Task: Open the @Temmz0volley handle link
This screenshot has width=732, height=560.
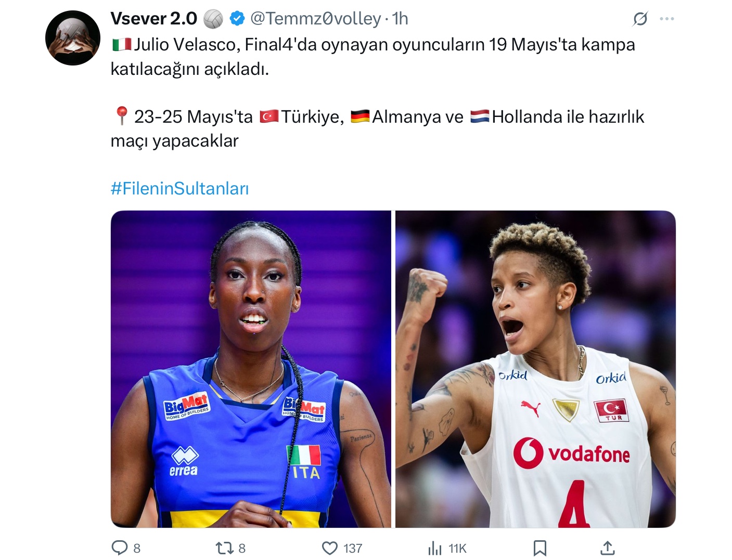Action: point(316,19)
